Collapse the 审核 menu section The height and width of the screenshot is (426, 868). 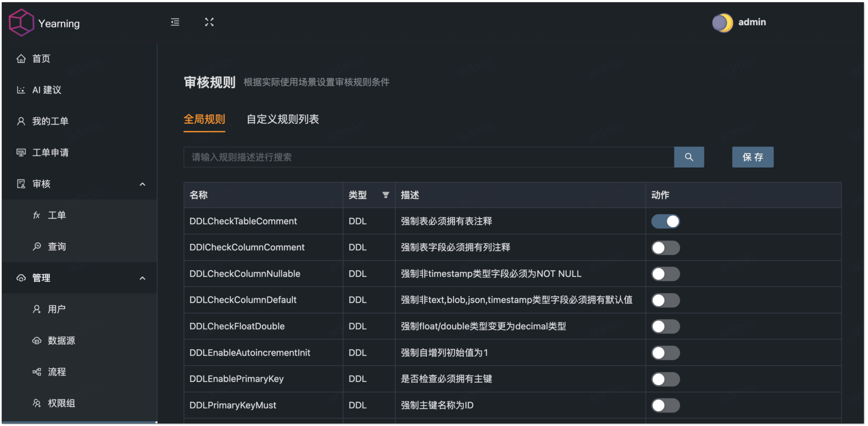tap(142, 184)
